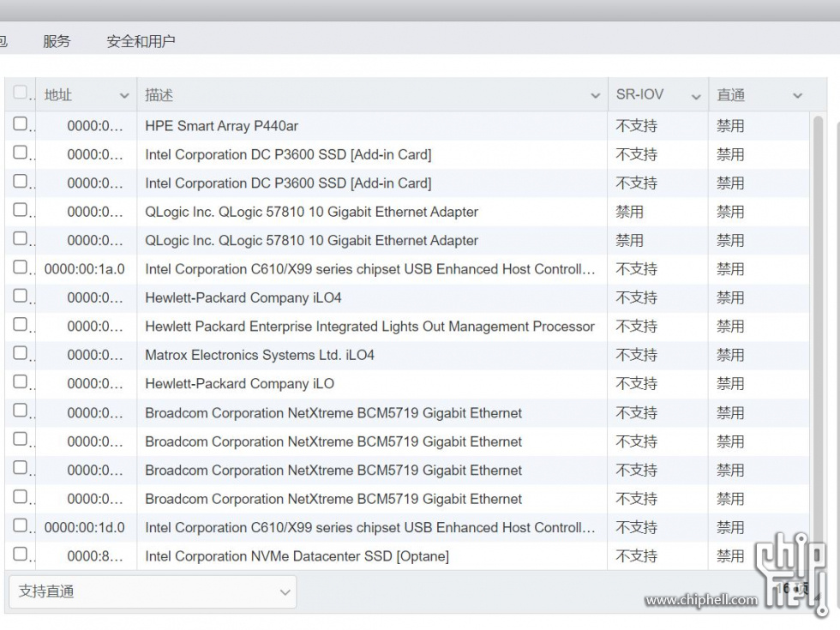The width and height of the screenshot is (840, 630).
Task: Check the Hewlett-Packard Company iLO row checkbox
Action: click(x=20, y=381)
